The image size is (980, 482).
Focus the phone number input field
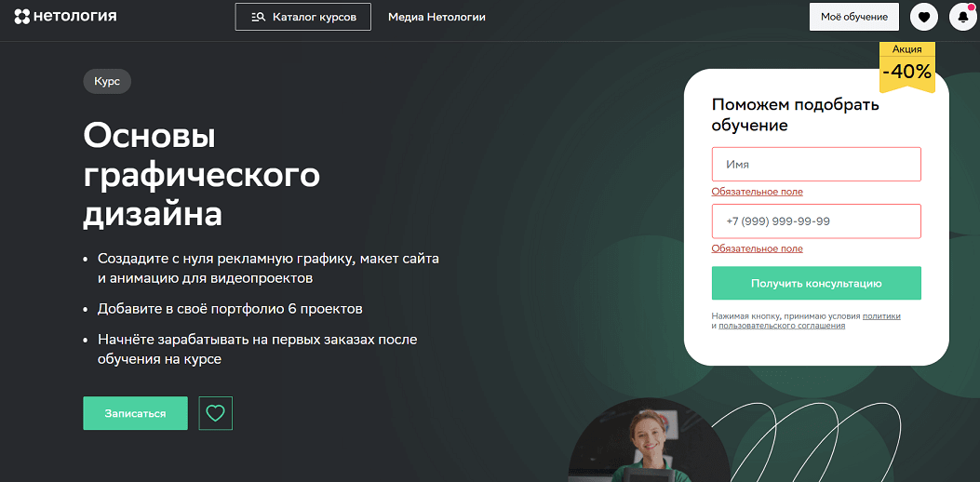tap(816, 221)
